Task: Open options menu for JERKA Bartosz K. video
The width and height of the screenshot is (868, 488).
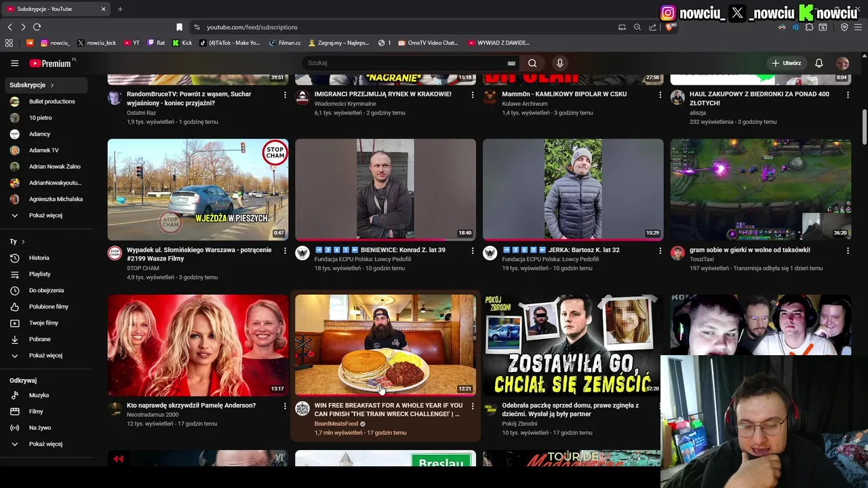Action: [x=660, y=251]
